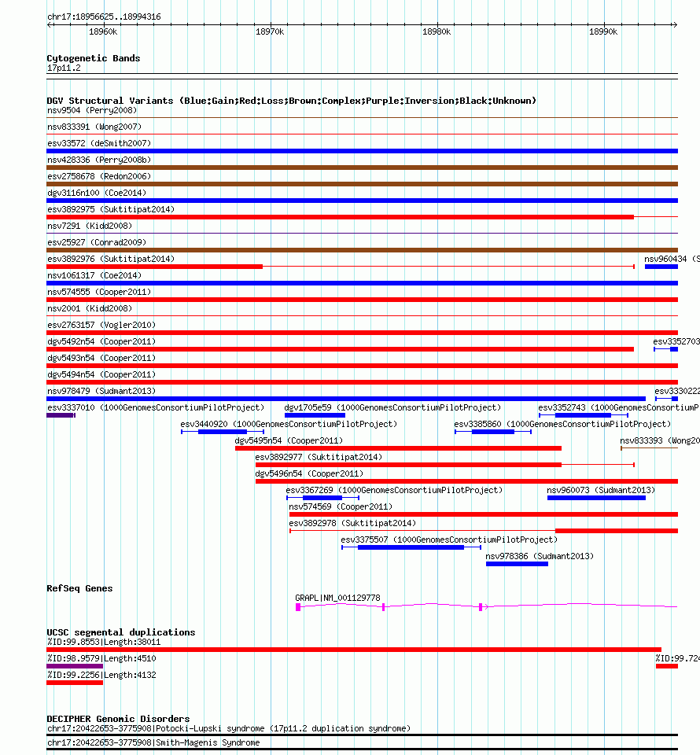Select variant esv3352743 label
This screenshot has width=700, height=755.
tap(619, 407)
